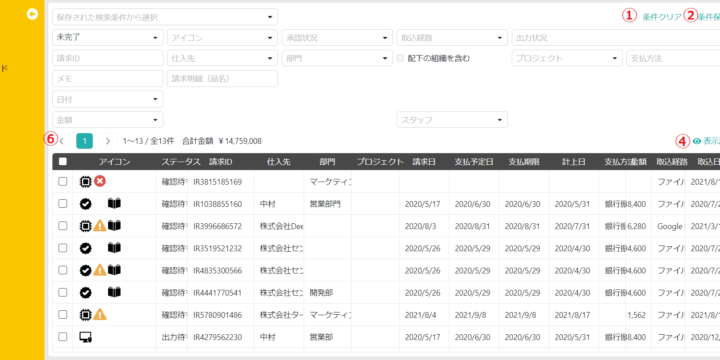Sort by 請求日 column header
The image size is (720, 360).
click(424, 162)
